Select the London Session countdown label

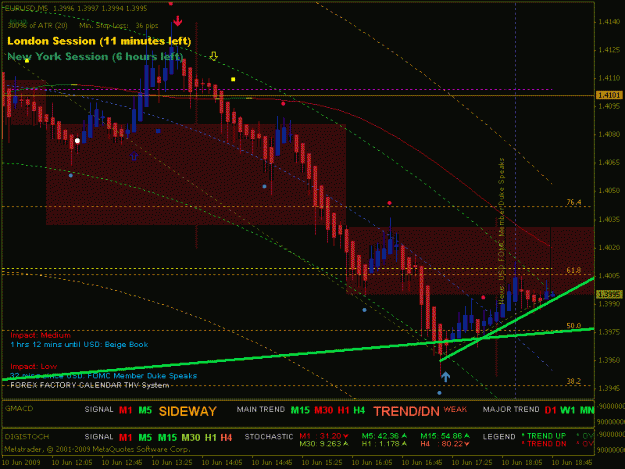pyautogui.click(x=99, y=41)
